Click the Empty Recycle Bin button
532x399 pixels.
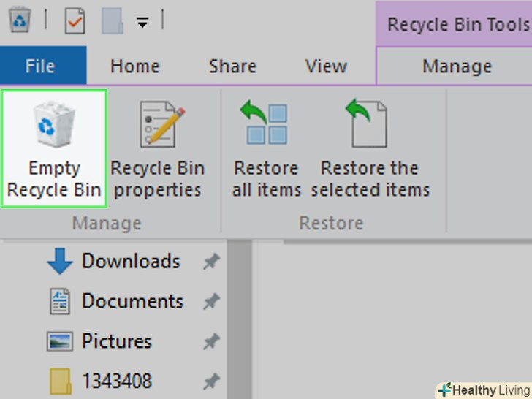click(54, 148)
